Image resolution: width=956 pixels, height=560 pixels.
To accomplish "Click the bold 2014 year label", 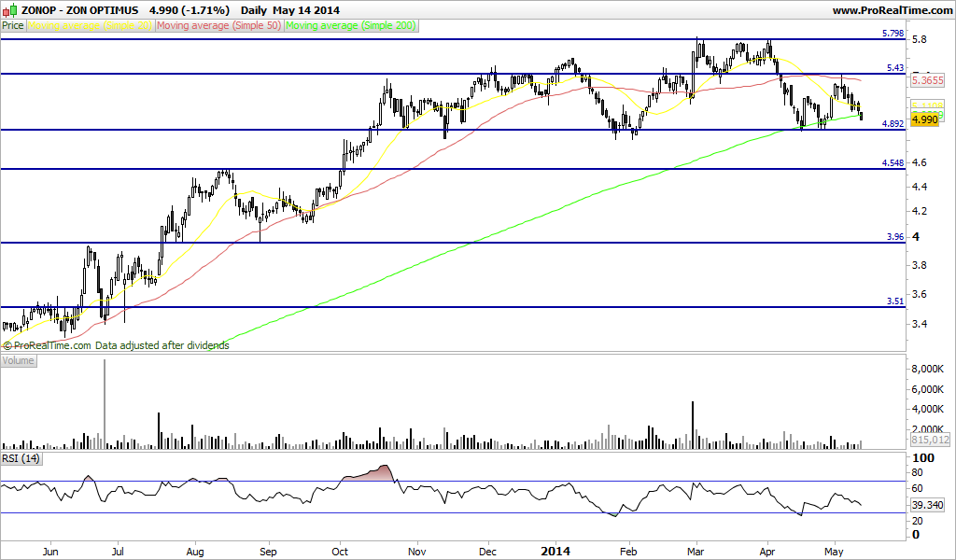I will click(x=555, y=552).
